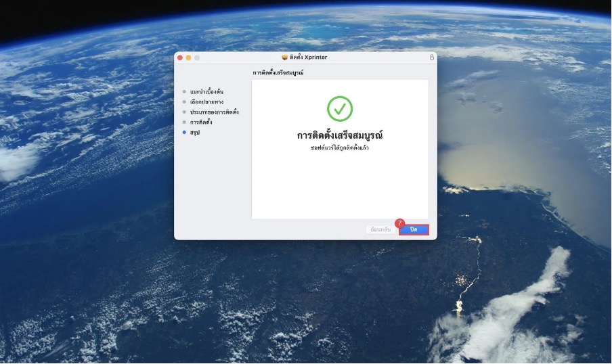Select the สรุป step in sidebar
This screenshot has width=612, height=364.
[x=195, y=133]
